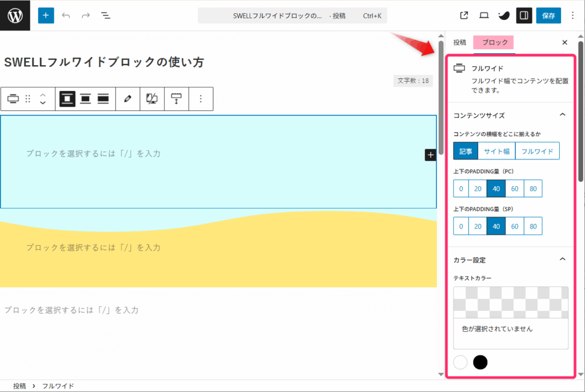Open the device preview icon

(484, 15)
